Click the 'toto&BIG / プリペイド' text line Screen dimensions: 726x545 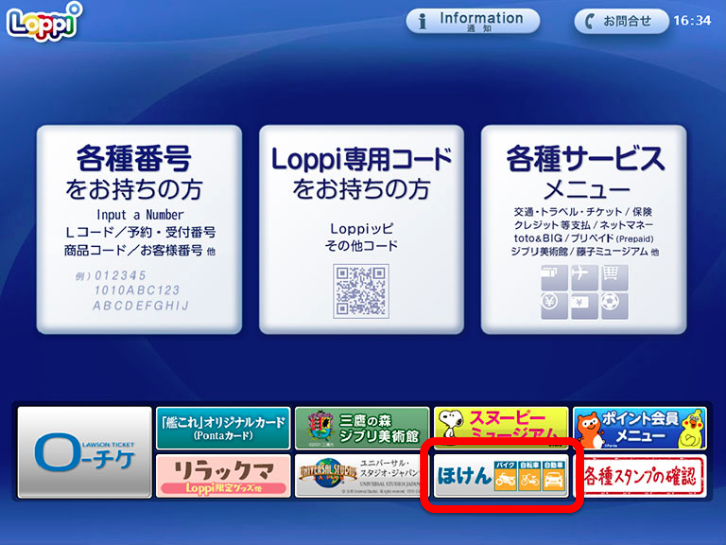[x=583, y=238]
